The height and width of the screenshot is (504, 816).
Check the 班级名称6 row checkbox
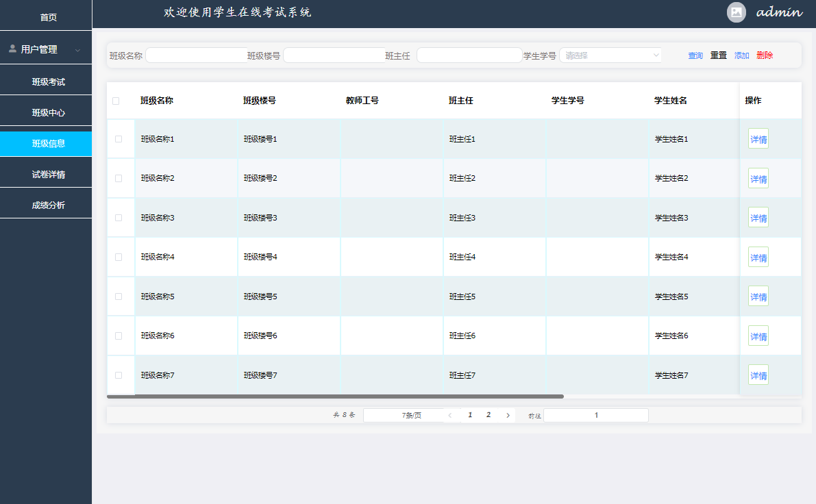pos(119,336)
